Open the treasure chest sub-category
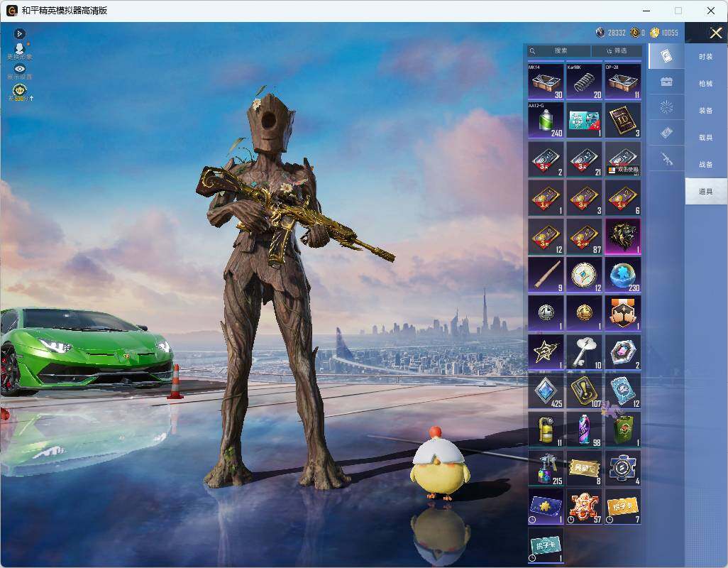The width and height of the screenshot is (728, 568). click(666, 82)
